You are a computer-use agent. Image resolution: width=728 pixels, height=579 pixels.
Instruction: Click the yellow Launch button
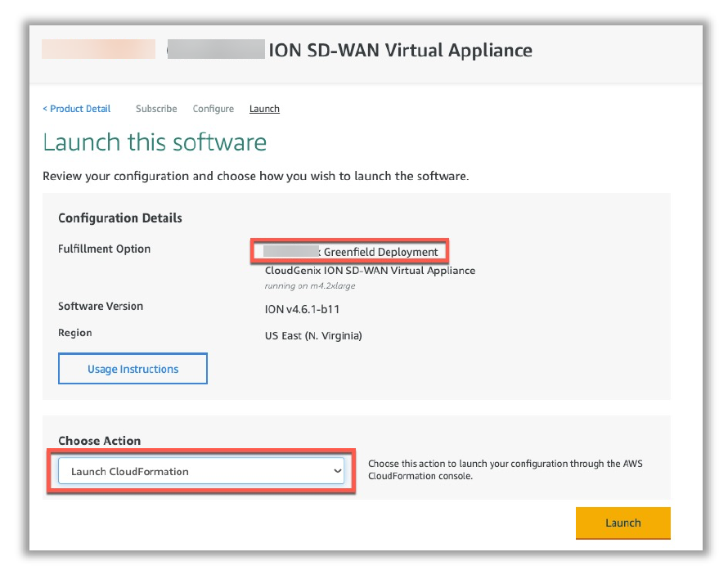pos(623,523)
